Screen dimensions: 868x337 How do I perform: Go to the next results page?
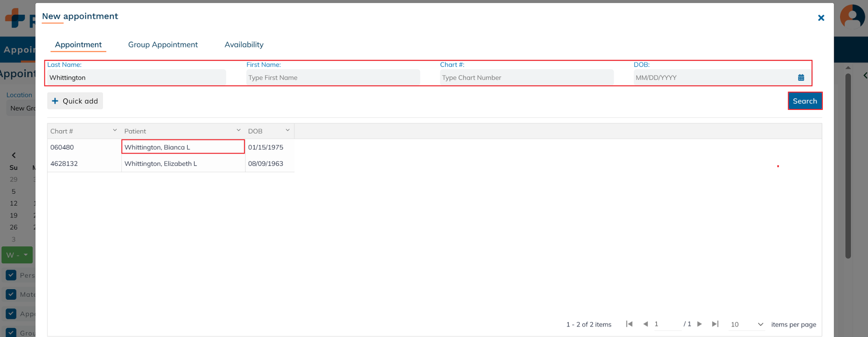coord(700,324)
